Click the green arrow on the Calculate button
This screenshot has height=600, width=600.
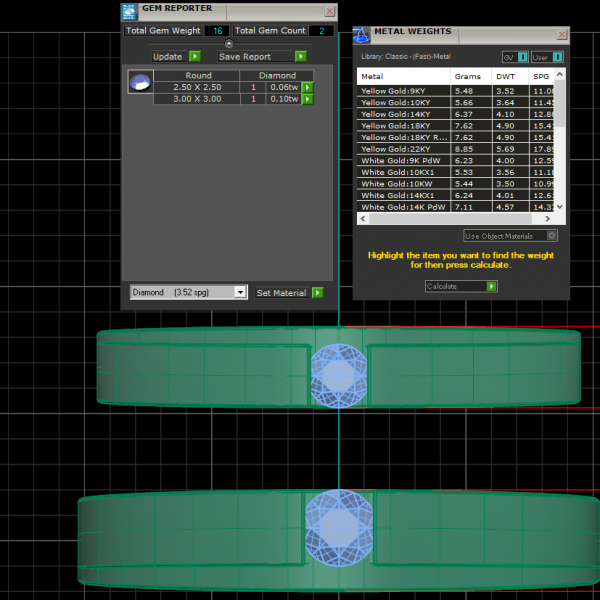tap(491, 286)
